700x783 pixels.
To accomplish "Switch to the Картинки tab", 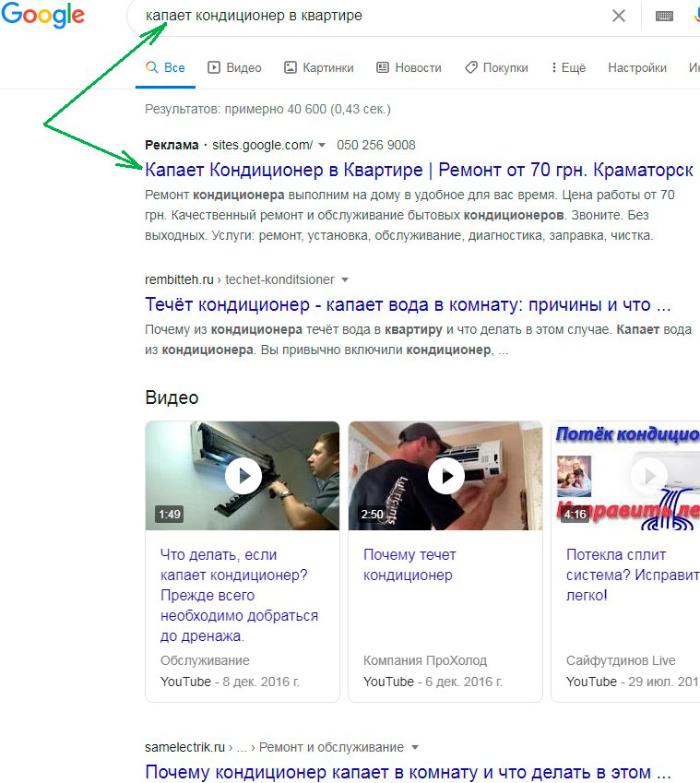I will [x=318, y=67].
